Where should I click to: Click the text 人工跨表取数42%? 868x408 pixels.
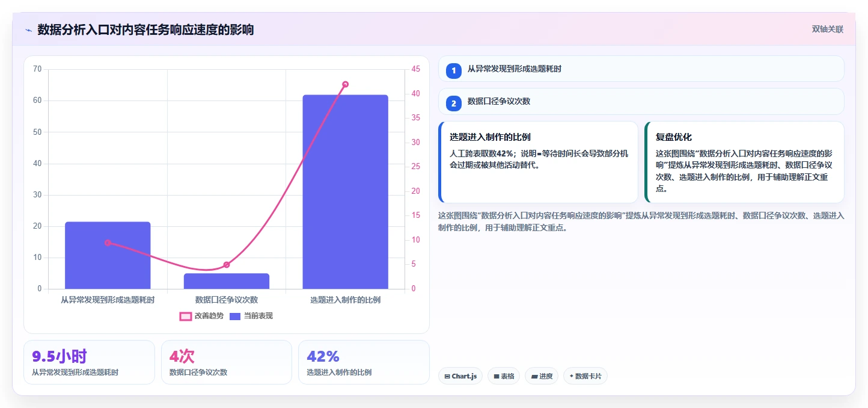[481, 153]
